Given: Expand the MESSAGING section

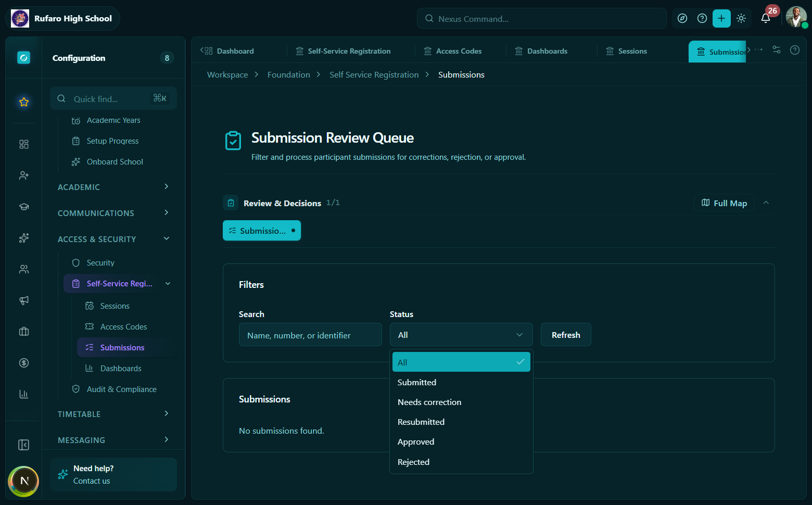Looking at the screenshot, I should [113, 440].
